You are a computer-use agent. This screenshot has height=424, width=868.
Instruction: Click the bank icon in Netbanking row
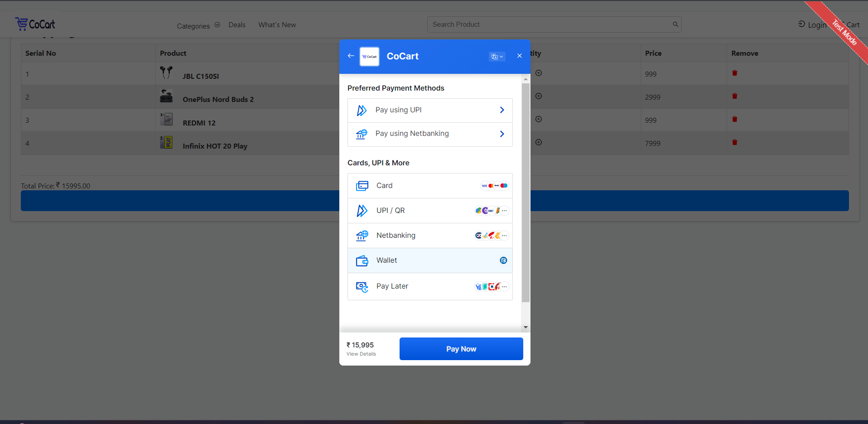click(362, 236)
